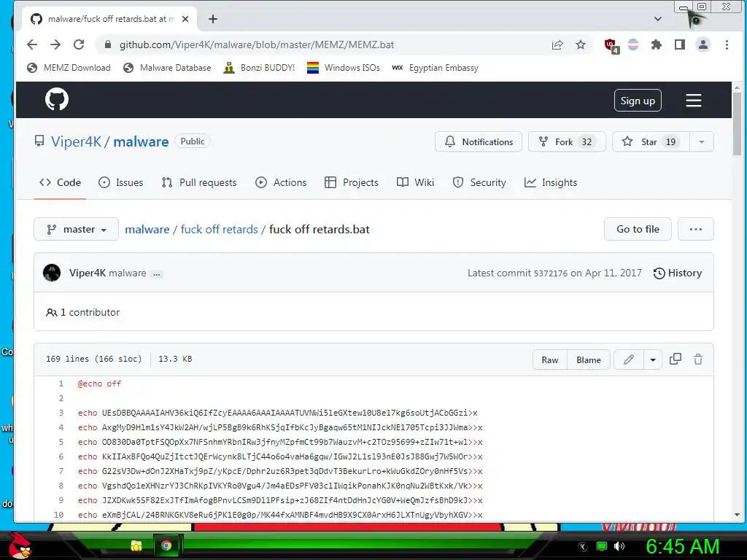Viewport: 747px width, 560px height.
Task: Click the Sign up button
Action: [638, 101]
